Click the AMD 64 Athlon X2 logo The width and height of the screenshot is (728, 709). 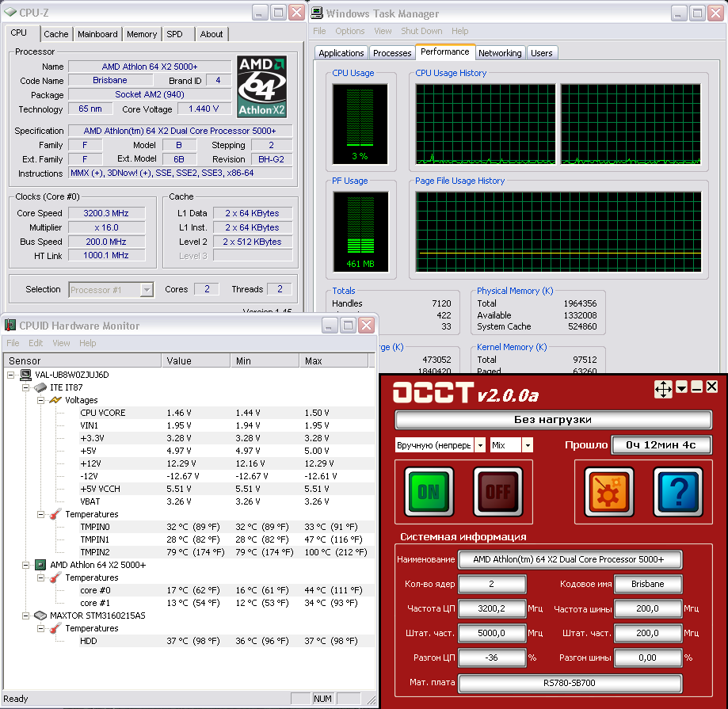tap(262, 87)
